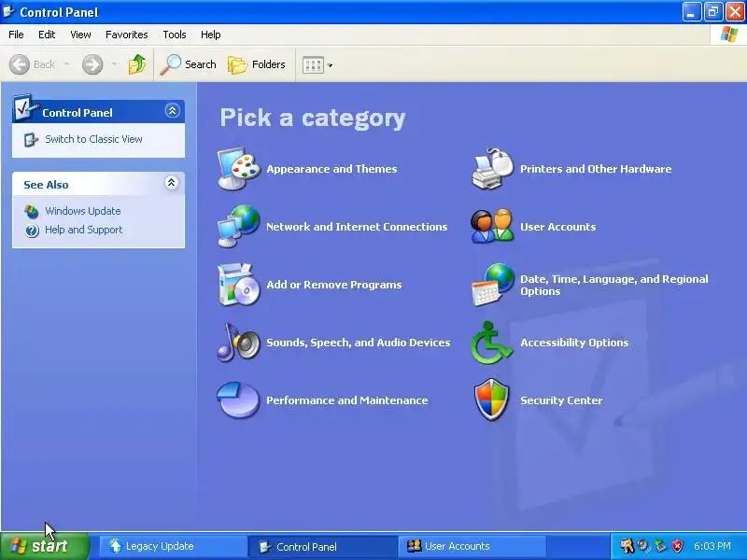The height and width of the screenshot is (560, 747).
Task: Click the Switch to Classic View icon
Action: (x=31, y=139)
